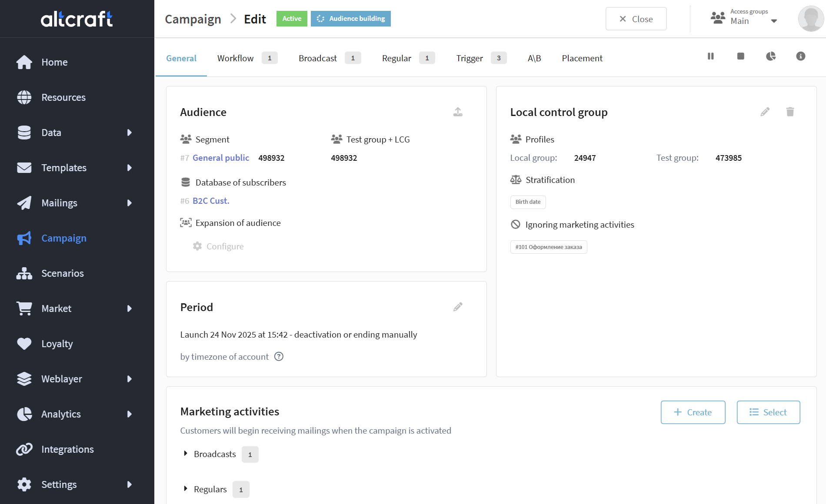Image resolution: width=826 pixels, height=504 pixels.
Task: Open user profile avatar
Action: click(811, 19)
